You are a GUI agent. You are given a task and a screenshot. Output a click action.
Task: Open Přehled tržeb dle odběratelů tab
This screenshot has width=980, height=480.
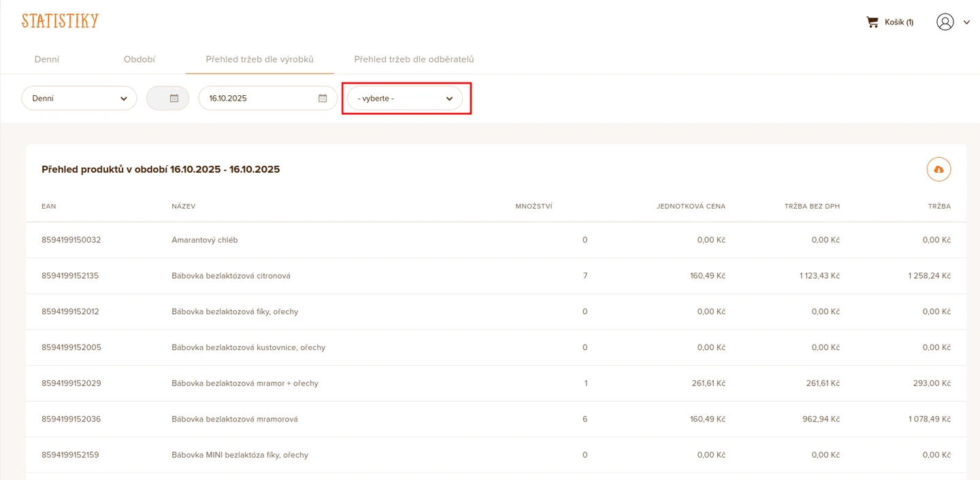414,60
